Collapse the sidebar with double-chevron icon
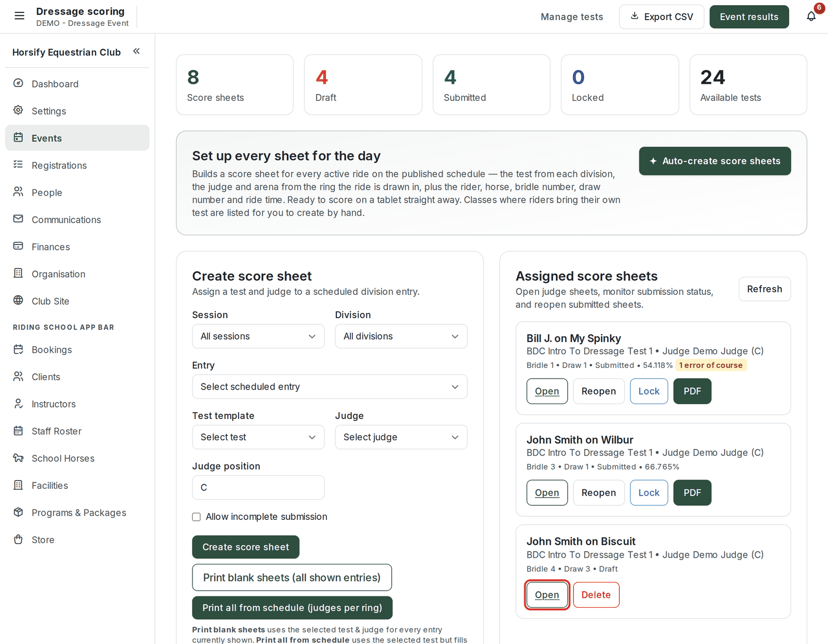 pos(137,51)
